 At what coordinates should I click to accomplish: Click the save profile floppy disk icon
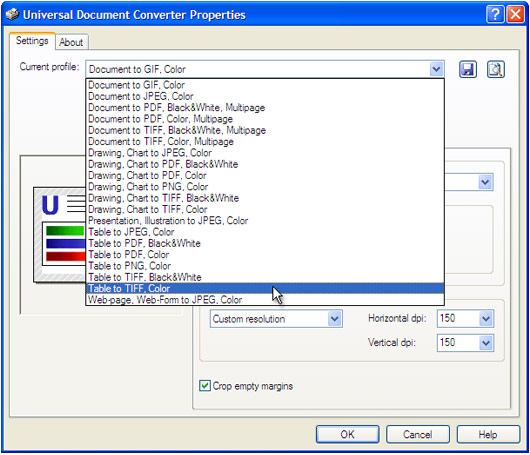click(x=468, y=69)
